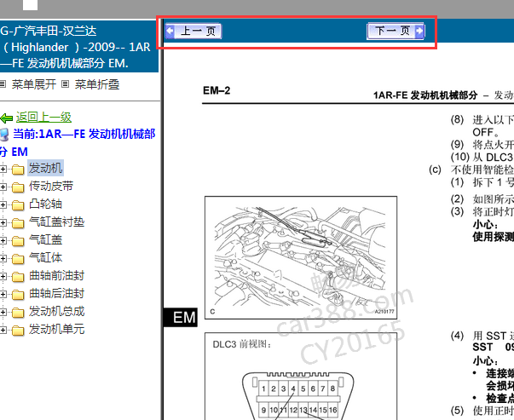Click the 气缸盖 folder icon
Viewport: 514px width, 420px height.
(x=18, y=241)
